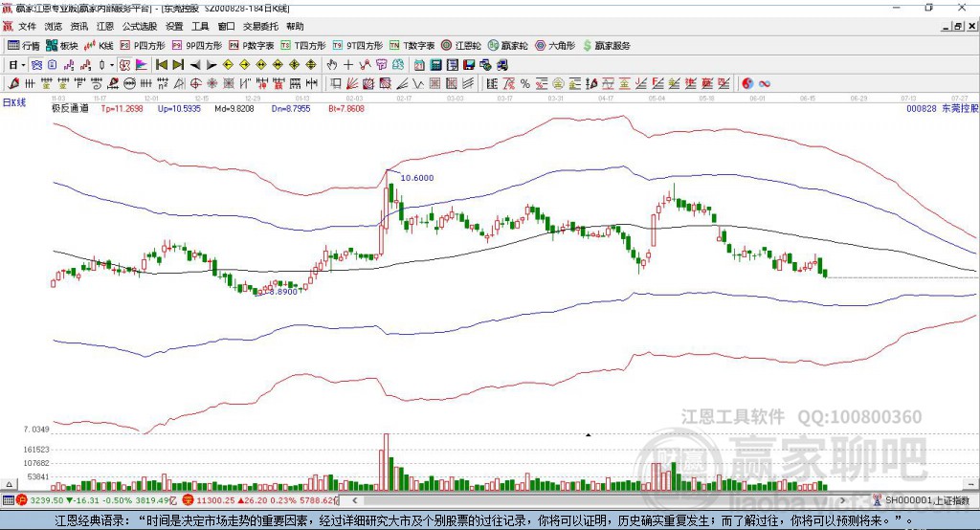The height and width of the screenshot is (530, 980).
Task: Click the horizontal scrollbar track
Action: click(599, 500)
